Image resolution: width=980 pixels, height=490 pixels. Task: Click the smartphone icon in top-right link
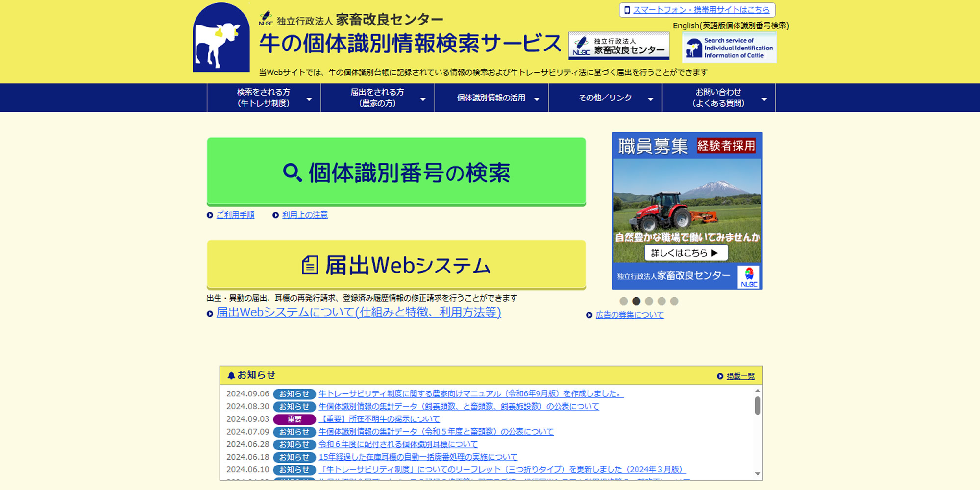click(627, 10)
